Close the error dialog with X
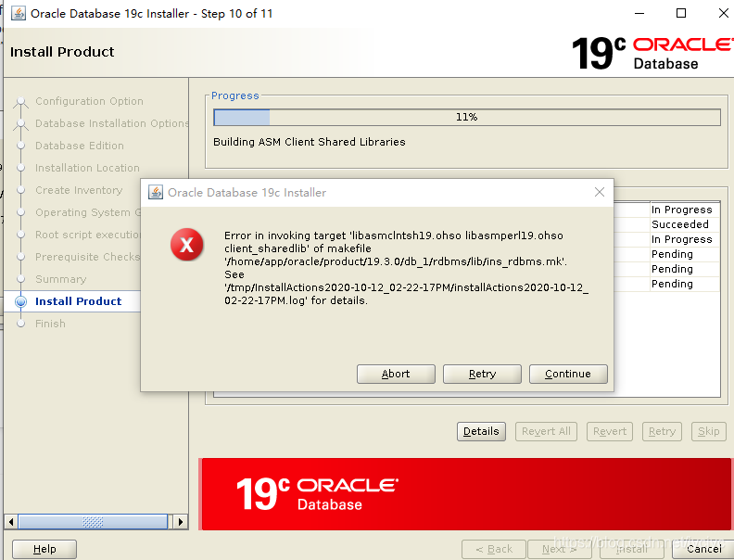Image resolution: width=734 pixels, height=560 pixels. click(600, 192)
